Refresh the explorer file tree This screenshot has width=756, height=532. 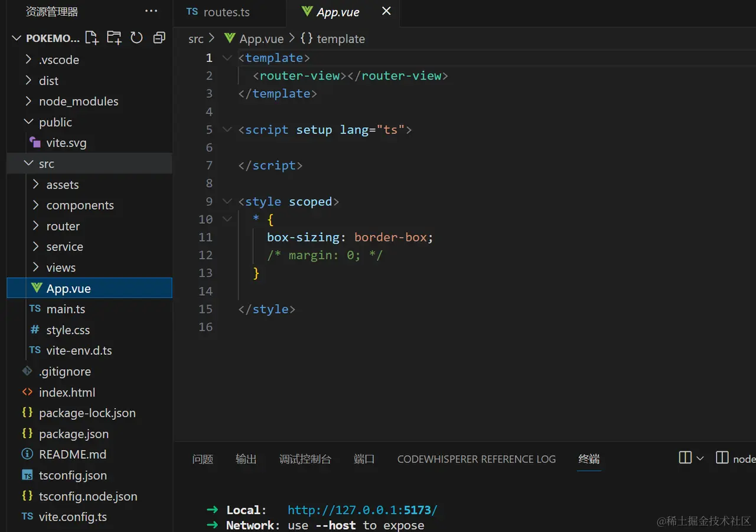click(136, 38)
